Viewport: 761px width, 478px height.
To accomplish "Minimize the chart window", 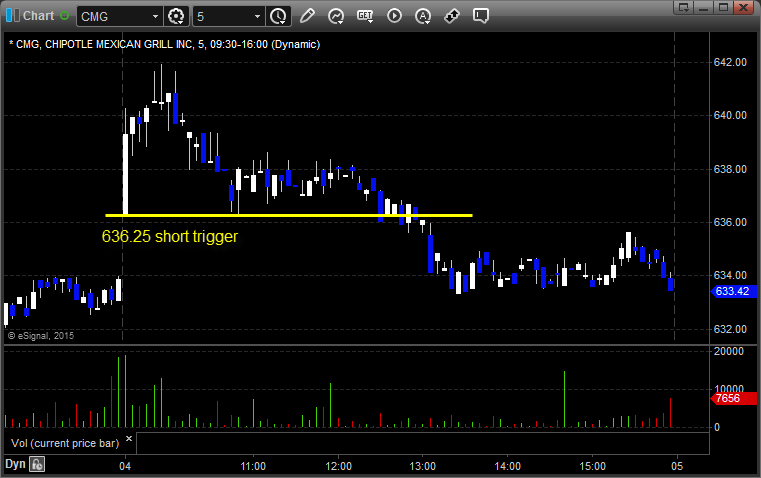I will tap(704, 7).
